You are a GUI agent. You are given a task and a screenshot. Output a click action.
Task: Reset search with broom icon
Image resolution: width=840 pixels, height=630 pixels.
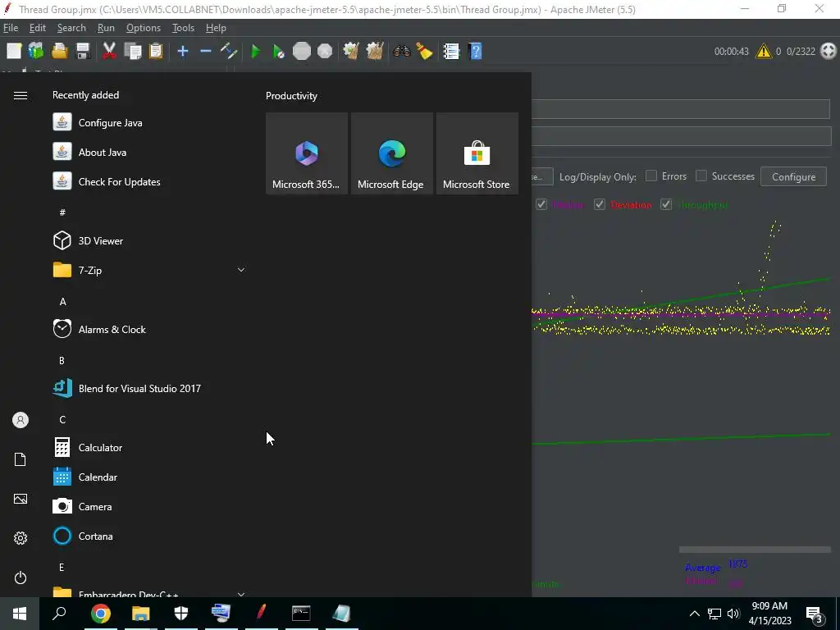click(424, 52)
